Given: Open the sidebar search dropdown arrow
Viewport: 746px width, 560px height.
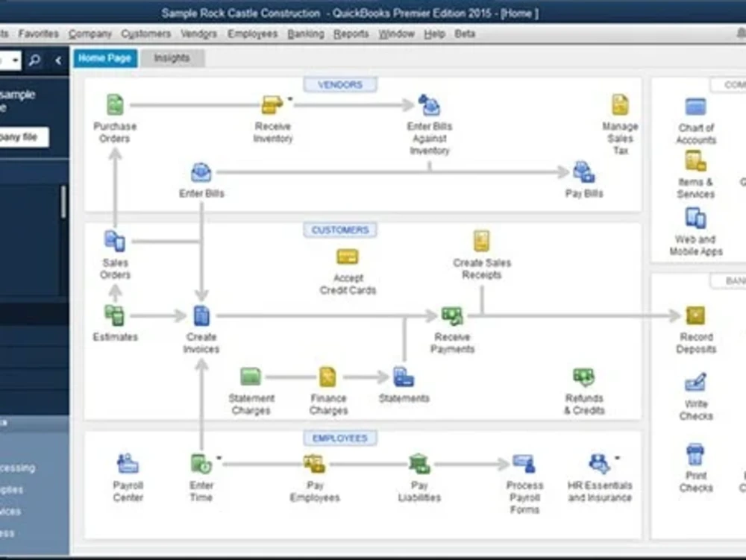Looking at the screenshot, I should pos(15,60).
